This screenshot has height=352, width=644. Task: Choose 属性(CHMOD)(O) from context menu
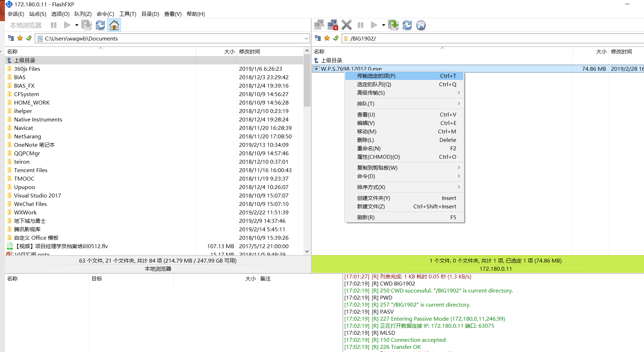click(x=404, y=157)
